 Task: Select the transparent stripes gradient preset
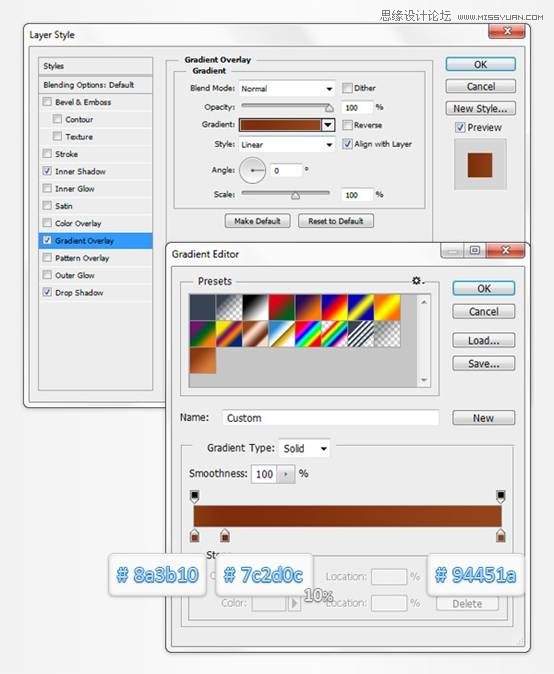tap(361, 334)
